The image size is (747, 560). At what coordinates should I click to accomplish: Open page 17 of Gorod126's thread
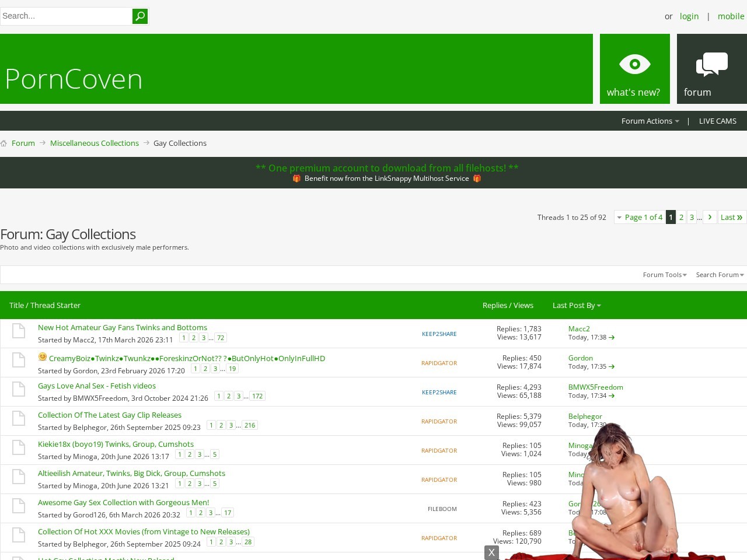pyautogui.click(x=228, y=513)
